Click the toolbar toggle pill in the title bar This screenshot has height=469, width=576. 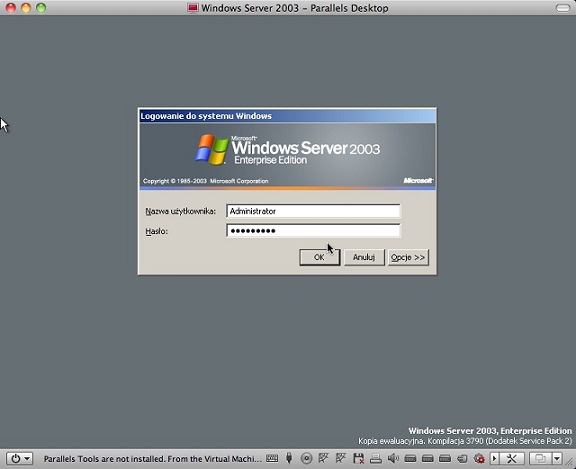[562, 8]
